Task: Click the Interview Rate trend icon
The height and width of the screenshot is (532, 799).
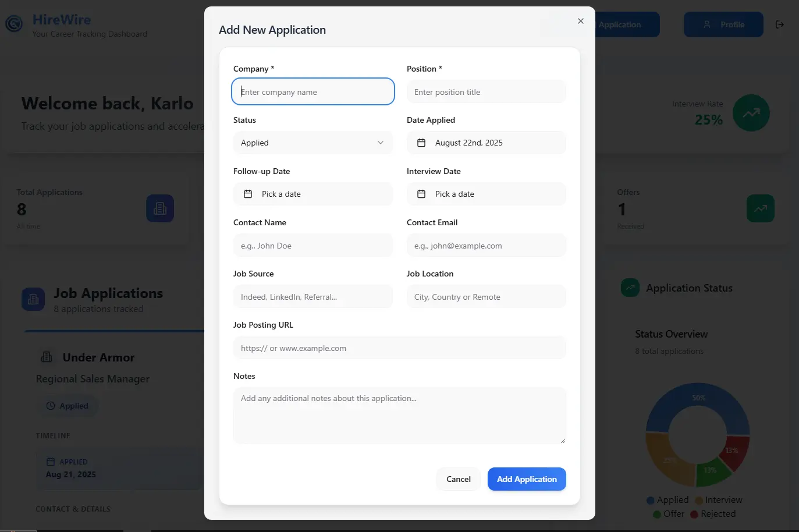Action: coord(751,113)
